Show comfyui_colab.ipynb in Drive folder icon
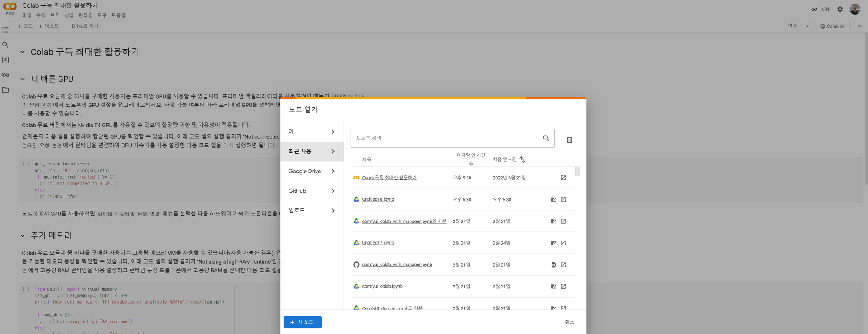The height and width of the screenshot is (334, 868). pos(553,286)
